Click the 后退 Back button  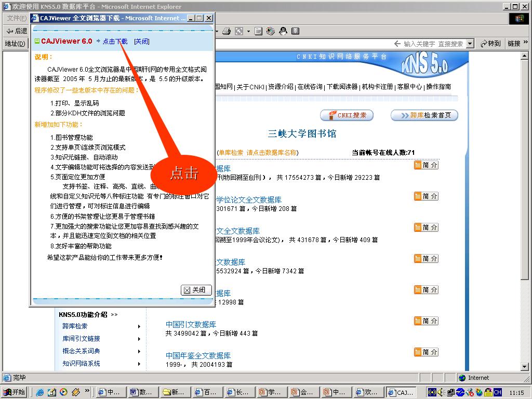tap(17, 31)
